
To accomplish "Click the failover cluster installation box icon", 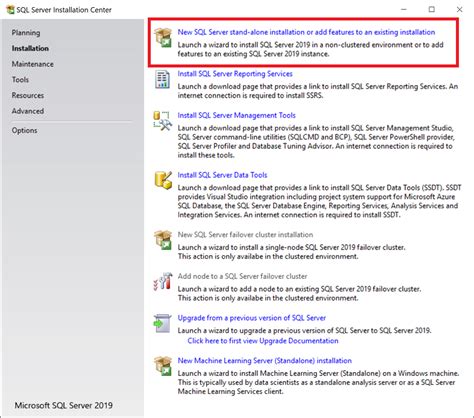I will (163, 240).
